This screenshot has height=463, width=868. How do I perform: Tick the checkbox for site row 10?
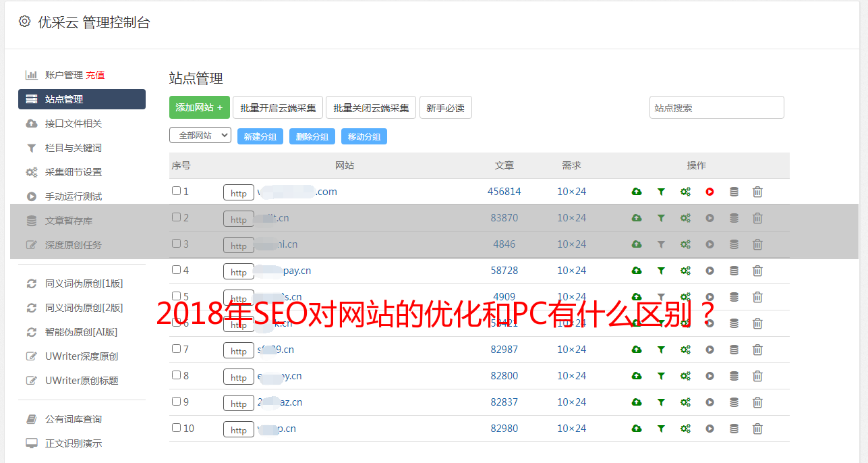pos(176,428)
